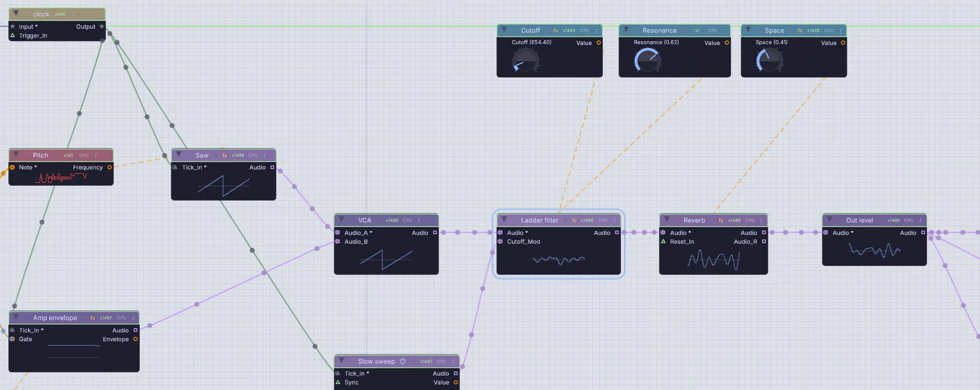Click the Audio_R output port on Reverb
Screen dimensions: 980x390
[764, 241]
